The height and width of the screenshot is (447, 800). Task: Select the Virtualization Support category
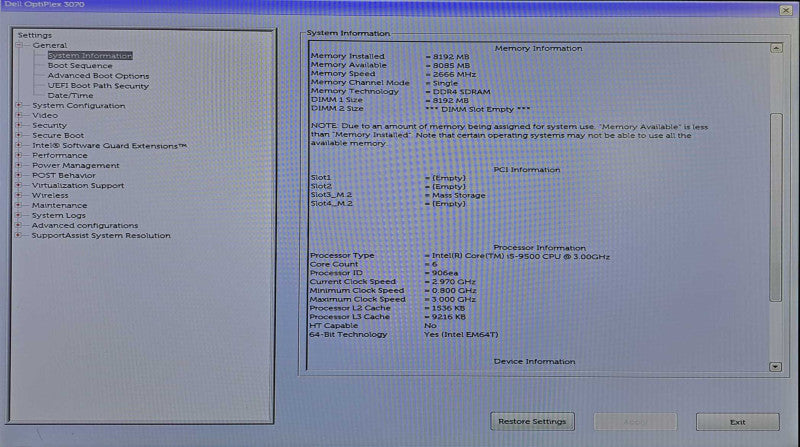78,185
